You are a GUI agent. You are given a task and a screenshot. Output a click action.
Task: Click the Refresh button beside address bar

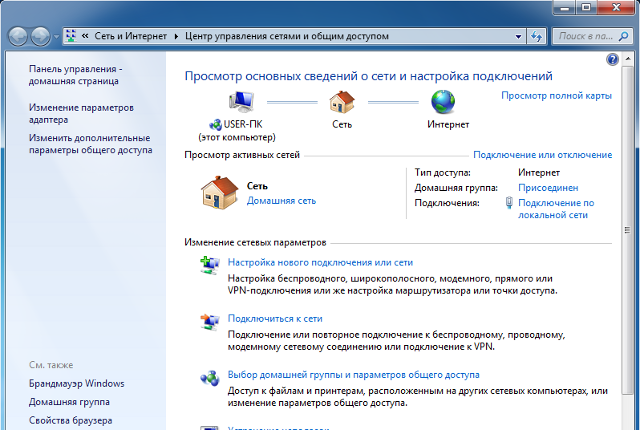pyautogui.click(x=536, y=36)
